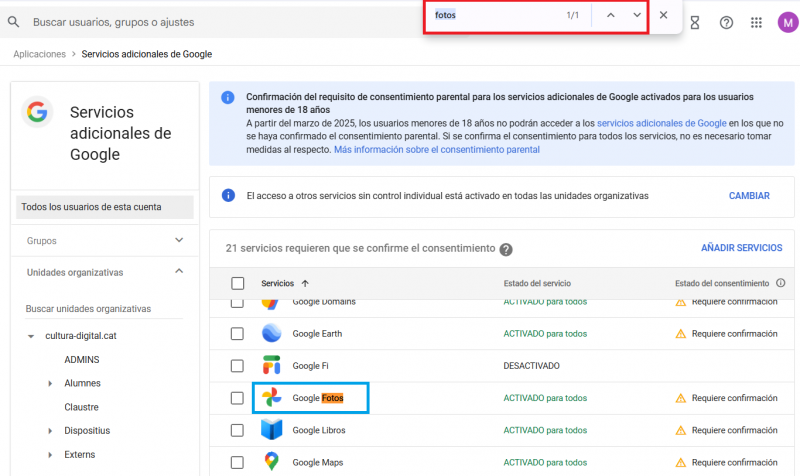The height and width of the screenshot is (476, 800).
Task: Click Google Earth ACTIVADO para todos status
Action: point(545,334)
